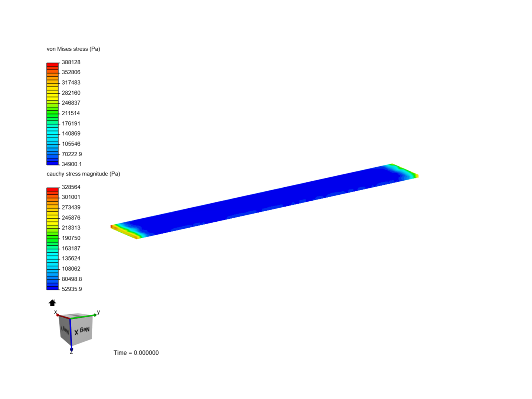Click the legend value 282160

tap(71, 93)
